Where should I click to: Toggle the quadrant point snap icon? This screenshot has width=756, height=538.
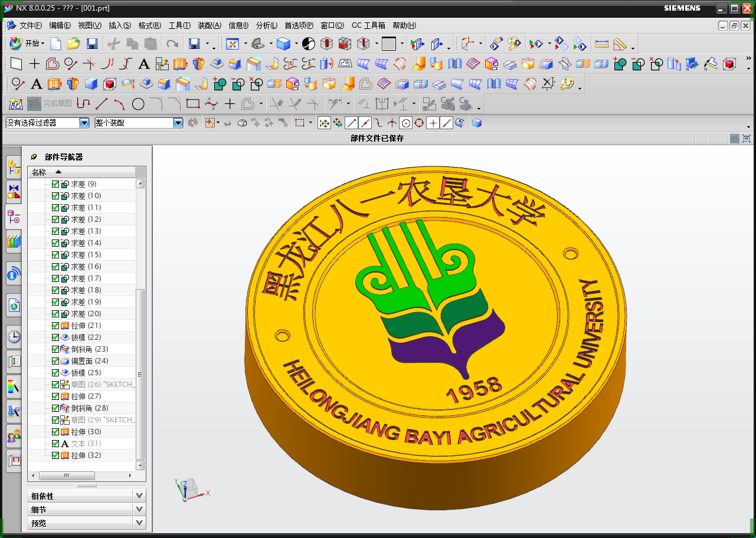click(419, 123)
